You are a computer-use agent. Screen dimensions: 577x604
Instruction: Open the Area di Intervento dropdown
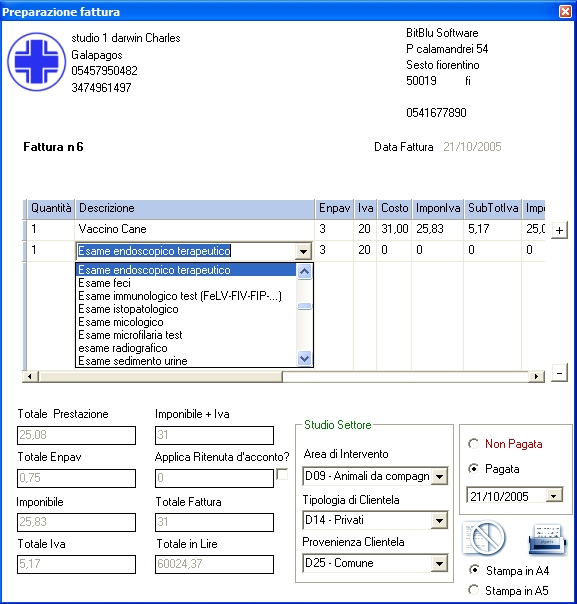pyautogui.click(x=439, y=476)
